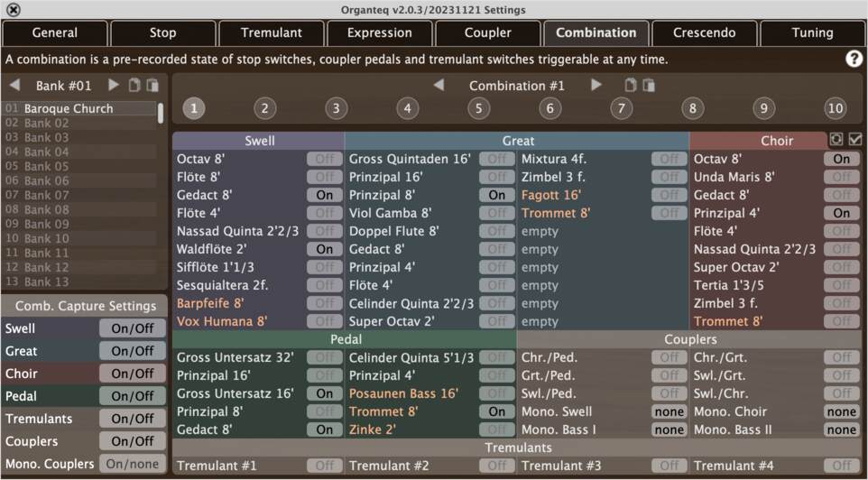Toggle Pedal Gross Untersatz 16' stop
This screenshot has width=868, height=480.
(325, 393)
